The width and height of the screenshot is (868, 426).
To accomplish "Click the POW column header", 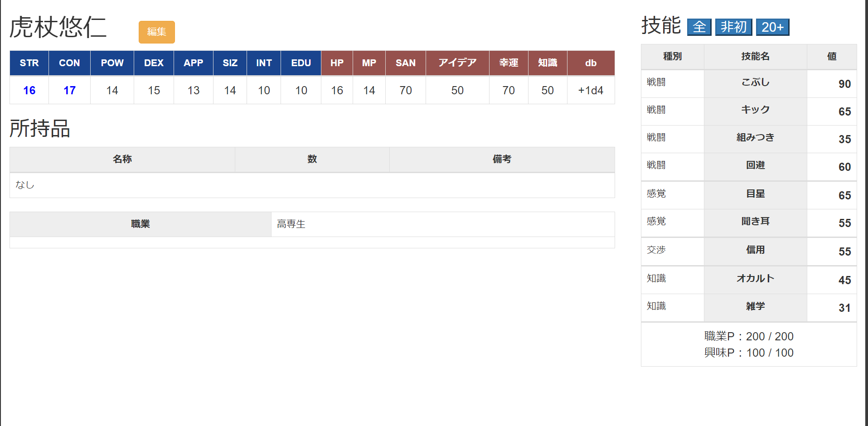I will pyautogui.click(x=112, y=63).
